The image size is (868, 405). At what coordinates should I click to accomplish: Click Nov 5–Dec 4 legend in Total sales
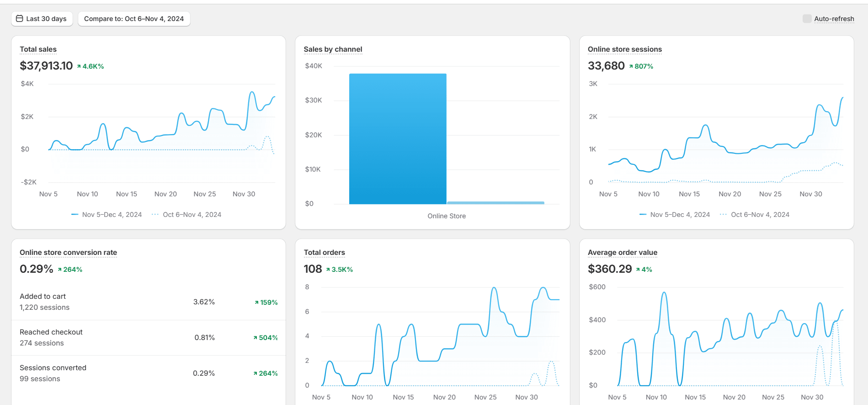(x=107, y=215)
